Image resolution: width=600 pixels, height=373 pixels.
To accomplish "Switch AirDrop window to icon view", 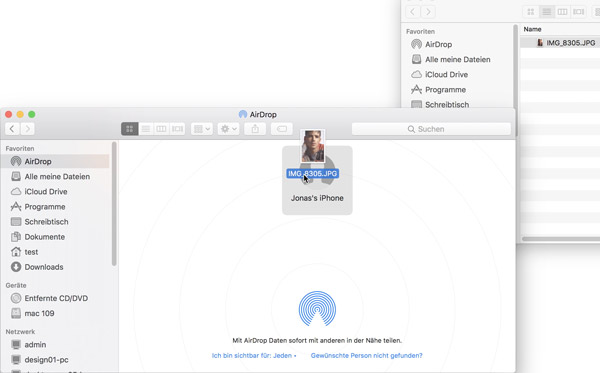I will pos(130,129).
